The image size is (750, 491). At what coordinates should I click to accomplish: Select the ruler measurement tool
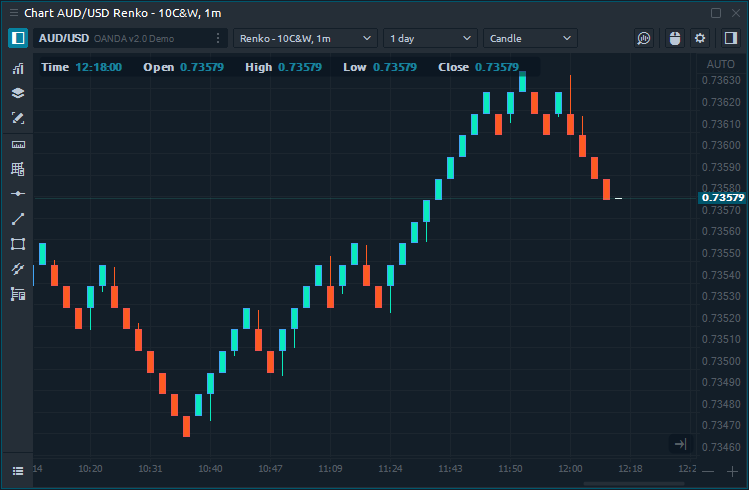[18, 144]
